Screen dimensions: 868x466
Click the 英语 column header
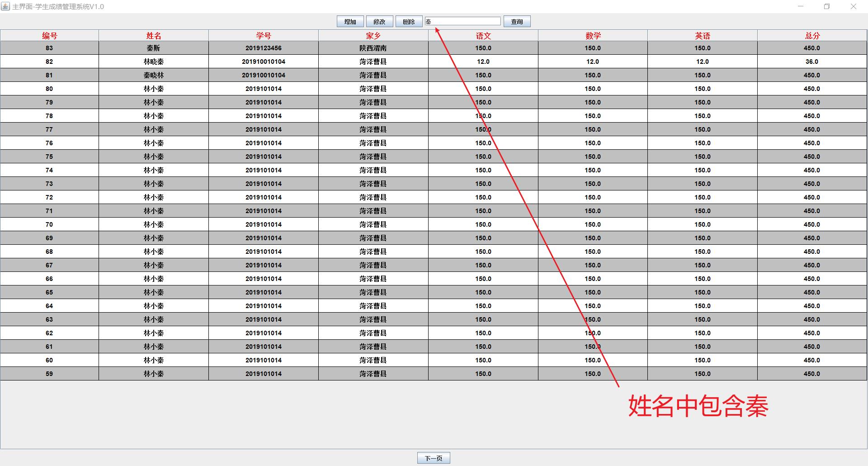coord(703,36)
